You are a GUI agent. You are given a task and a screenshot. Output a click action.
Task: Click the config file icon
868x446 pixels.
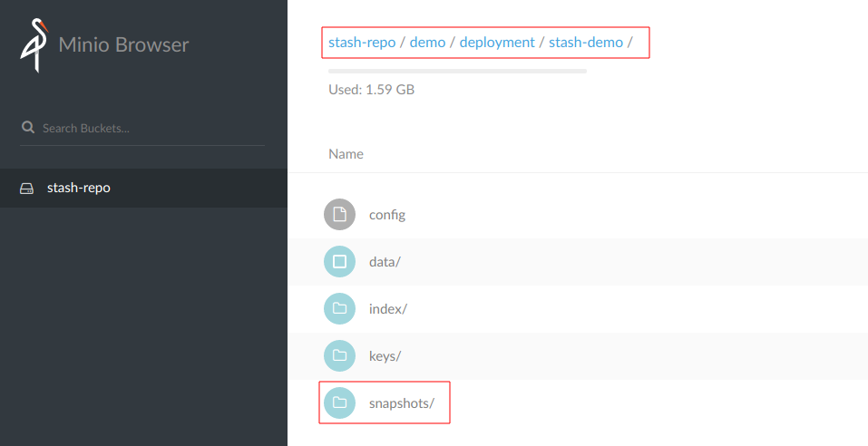coord(339,214)
